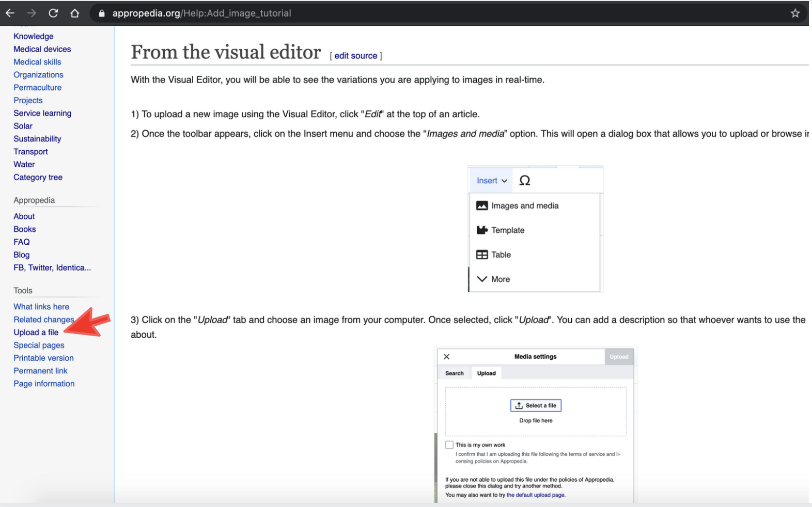This screenshot has width=812, height=507.
Task: Open the Insert dropdown menu
Action: point(491,181)
